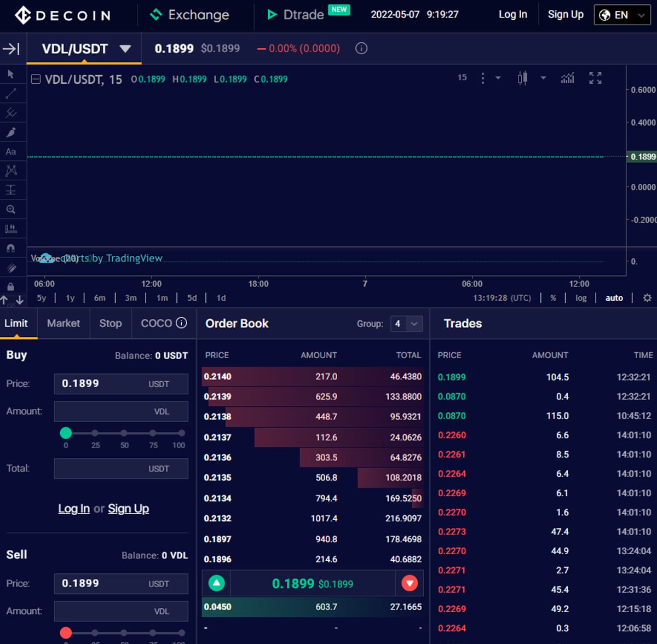Switch to the Stop order tab
The height and width of the screenshot is (644, 657).
click(x=110, y=323)
